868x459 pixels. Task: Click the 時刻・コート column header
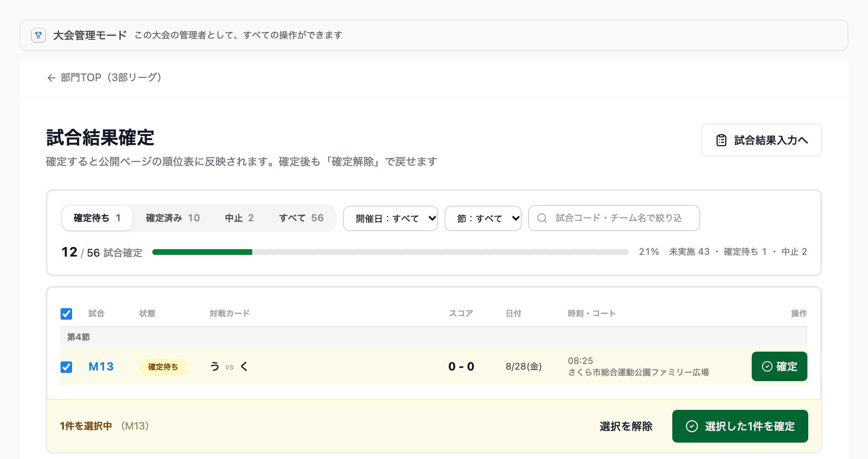pos(592,314)
